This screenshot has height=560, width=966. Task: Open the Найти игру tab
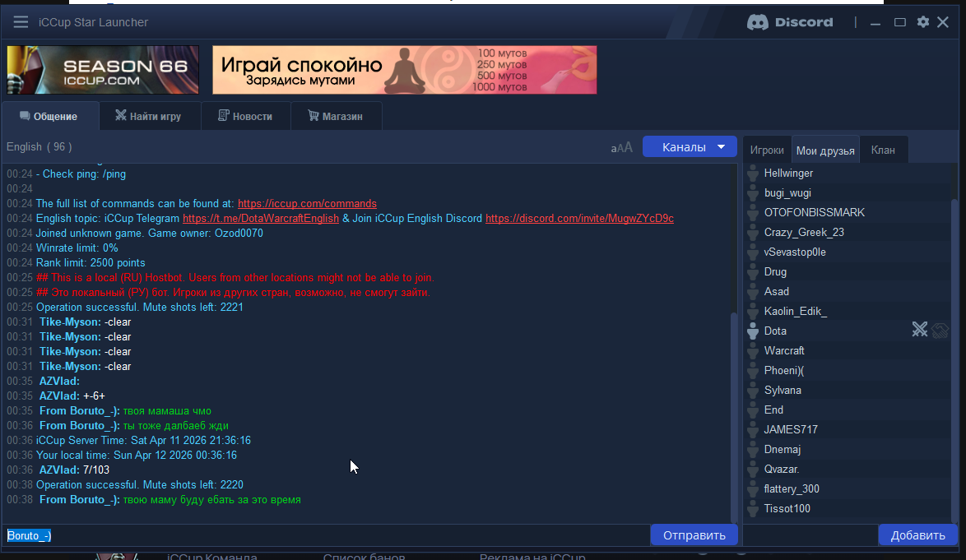pyautogui.click(x=148, y=116)
